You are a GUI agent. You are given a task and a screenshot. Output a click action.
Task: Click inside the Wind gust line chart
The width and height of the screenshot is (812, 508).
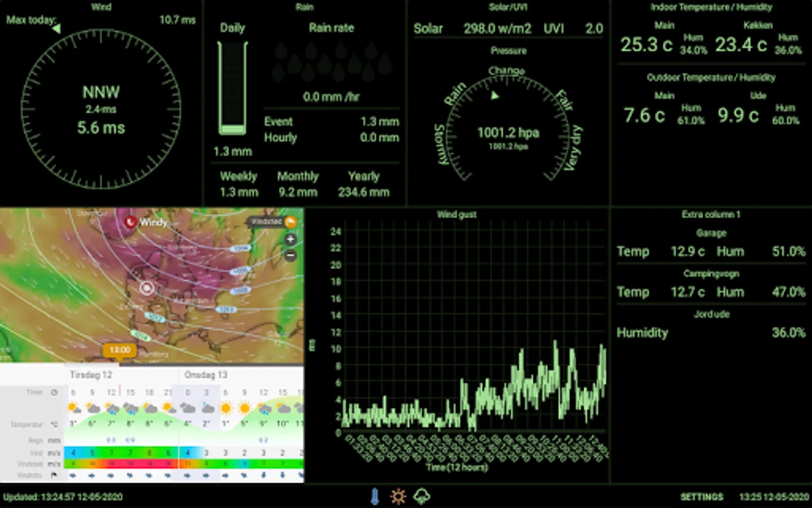[x=474, y=327]
